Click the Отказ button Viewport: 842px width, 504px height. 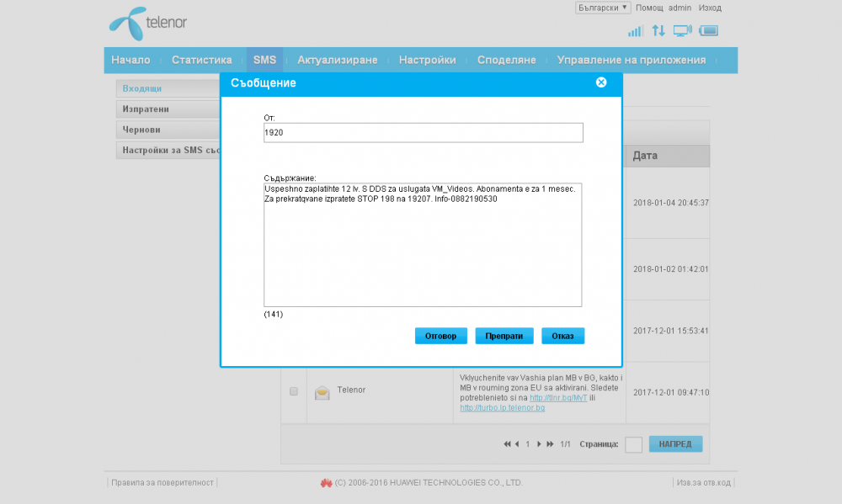(562, 336)
